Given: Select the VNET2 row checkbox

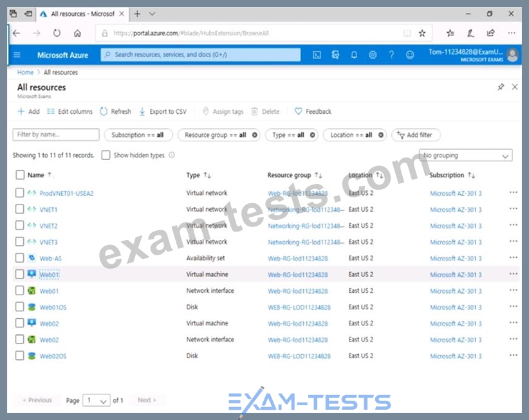Looking at the screenshot, I should click(19, 225).
